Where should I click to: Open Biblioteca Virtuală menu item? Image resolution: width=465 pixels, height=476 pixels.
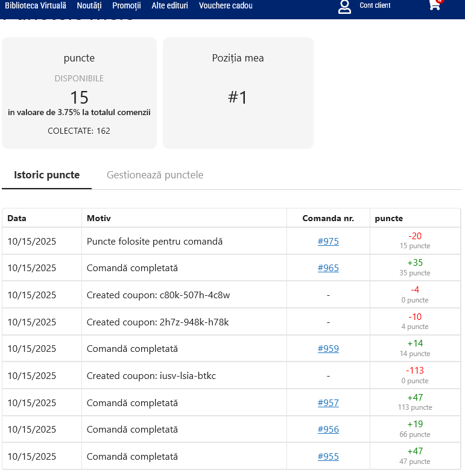(x=36, y=5)
